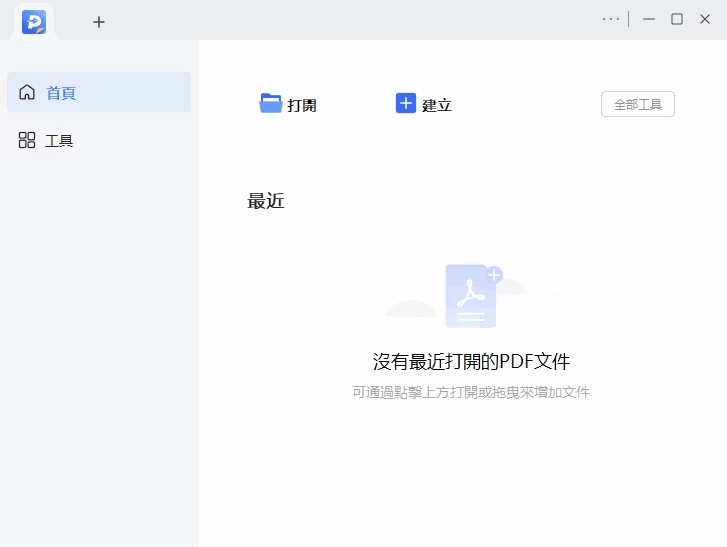The width and height of the screenshot is (727, 547).
Task: Click the PDF document illustration
Action: 470,297
